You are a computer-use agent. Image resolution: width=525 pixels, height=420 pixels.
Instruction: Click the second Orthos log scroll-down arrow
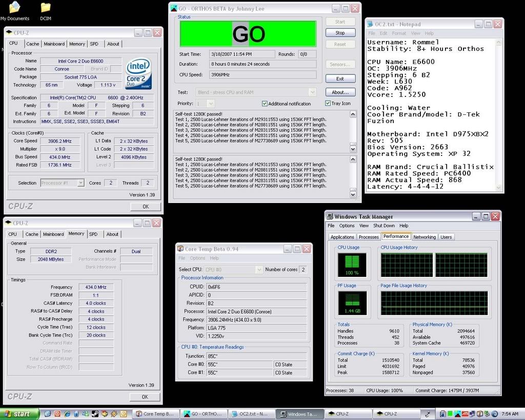pyautogui.click(x=353, y=193)
